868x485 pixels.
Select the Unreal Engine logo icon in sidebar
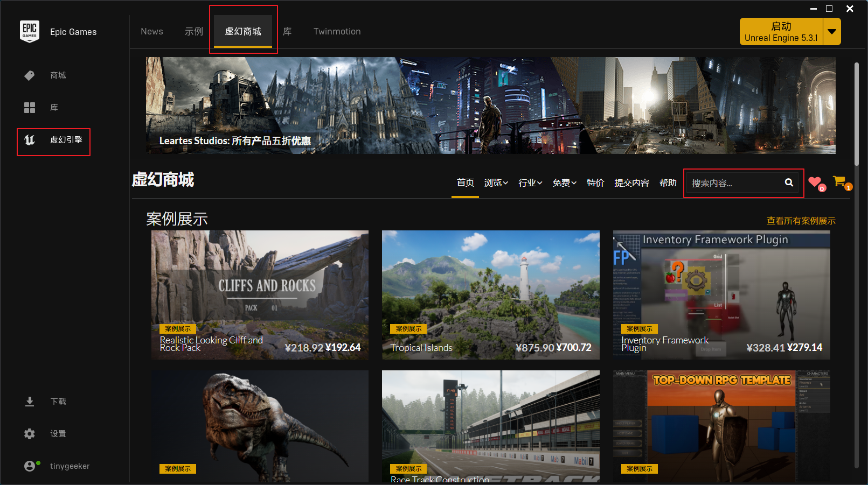(30, 140)
